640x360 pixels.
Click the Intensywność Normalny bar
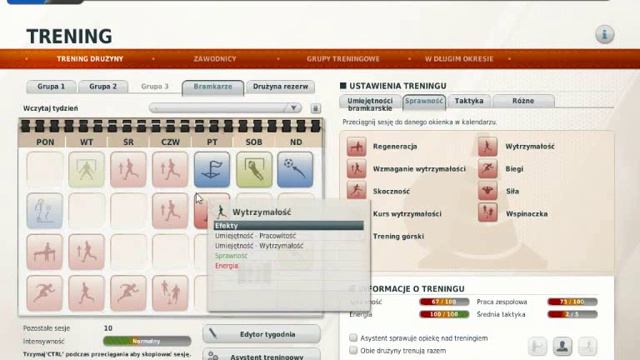click(147, 341)
